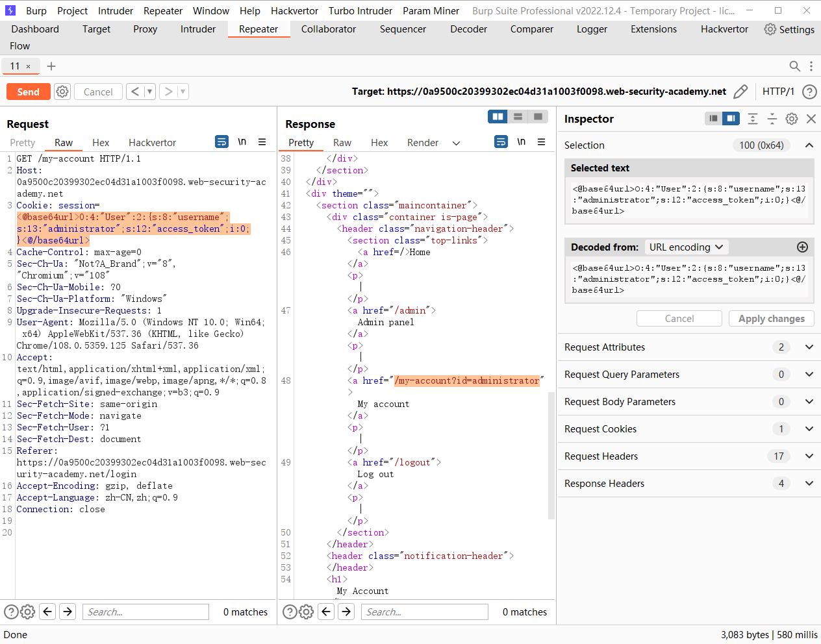Open the tab bar three-dot menu

tap(811, 66)
